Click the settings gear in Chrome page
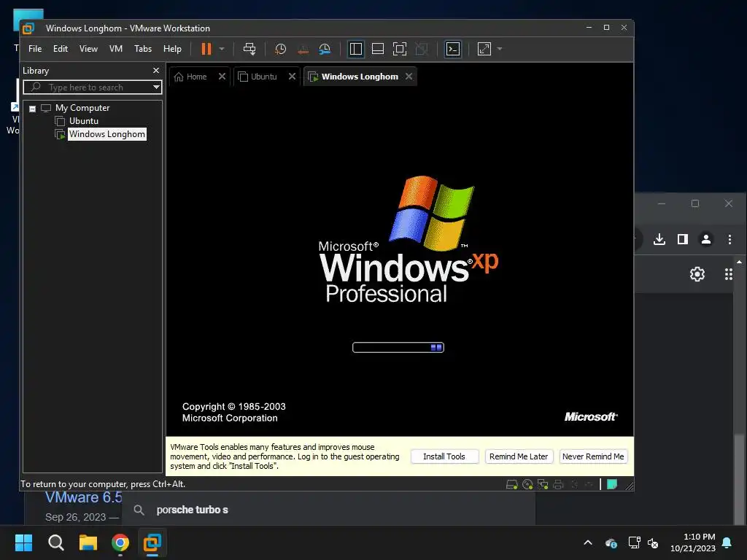This screenshot has width=747, height=560. tap(697, 274)
